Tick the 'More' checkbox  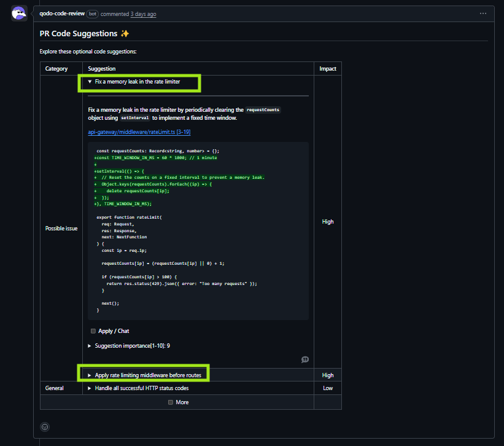171,402
